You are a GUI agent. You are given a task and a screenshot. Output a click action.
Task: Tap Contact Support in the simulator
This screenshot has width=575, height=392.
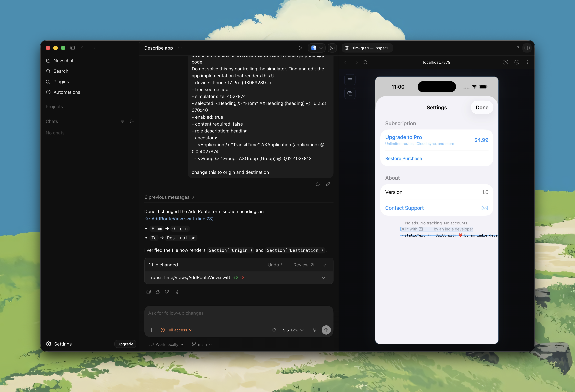pos(404,208)
